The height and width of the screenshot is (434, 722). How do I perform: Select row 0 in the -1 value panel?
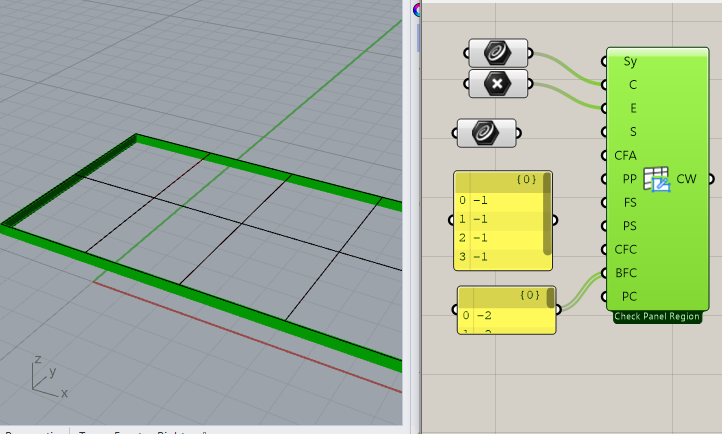tap(499, 200)
